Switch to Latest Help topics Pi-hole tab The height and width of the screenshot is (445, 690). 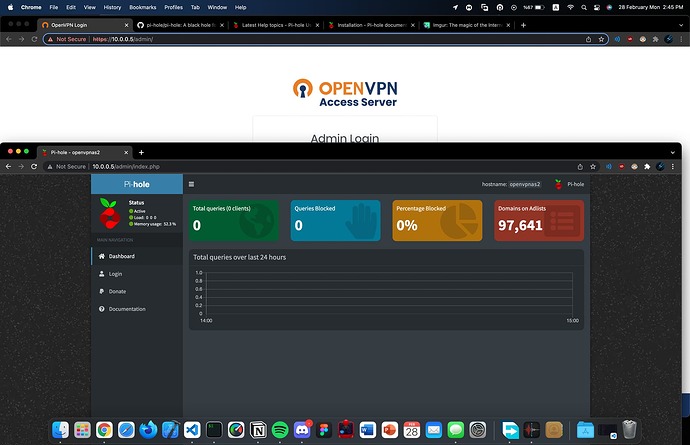276,25
